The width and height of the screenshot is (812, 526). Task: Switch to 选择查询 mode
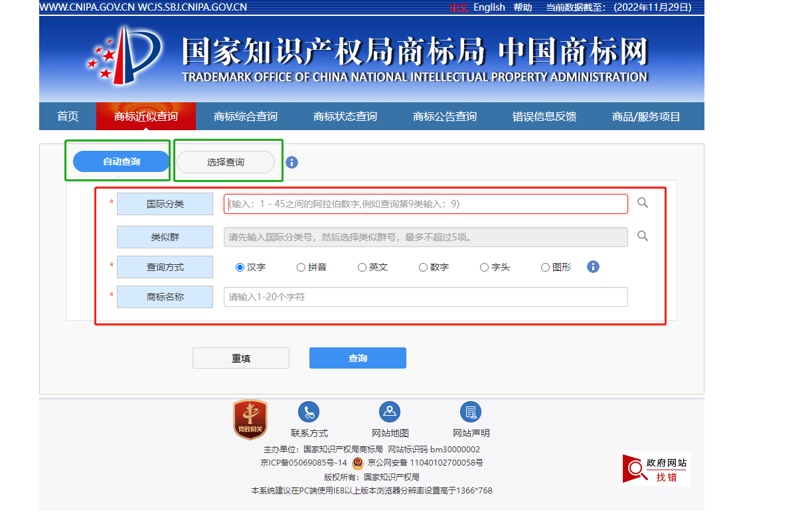[x=226, y=162]
